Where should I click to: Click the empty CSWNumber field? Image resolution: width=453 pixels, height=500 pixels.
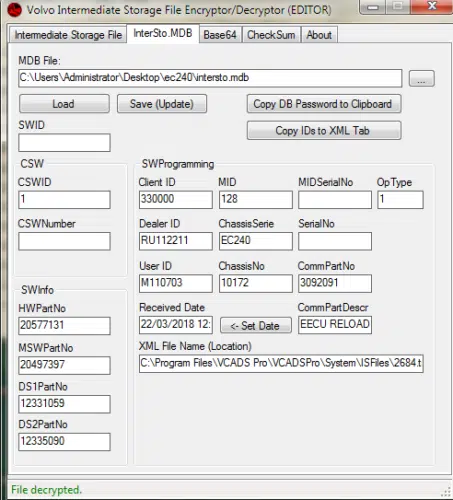[64, 241]
